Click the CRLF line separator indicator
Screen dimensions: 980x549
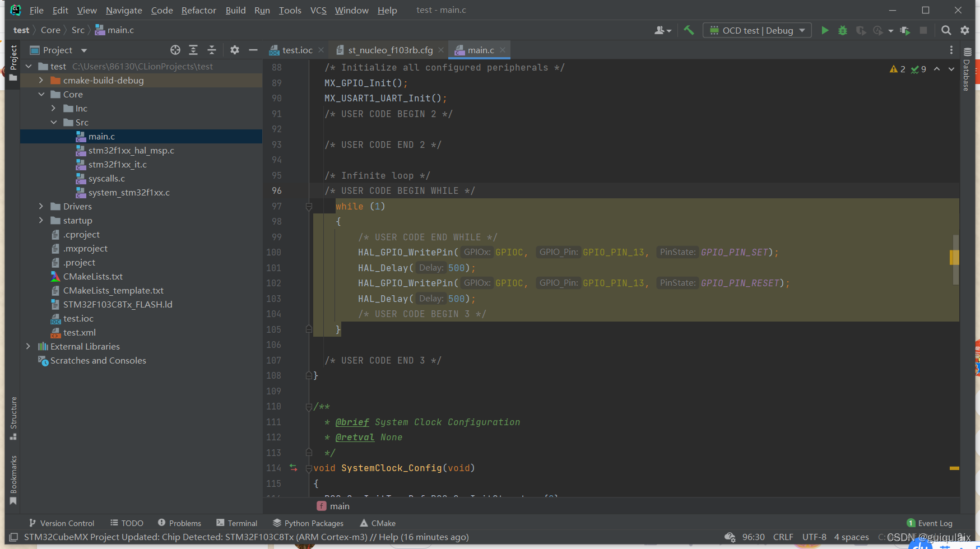pyautogui.click(x=783, y=537)
